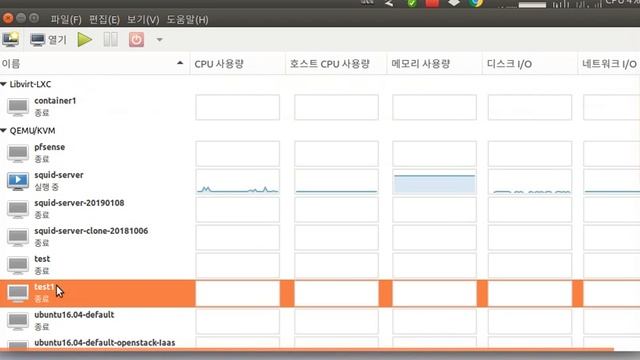Click the container1 monitor icon

[18, 107]
